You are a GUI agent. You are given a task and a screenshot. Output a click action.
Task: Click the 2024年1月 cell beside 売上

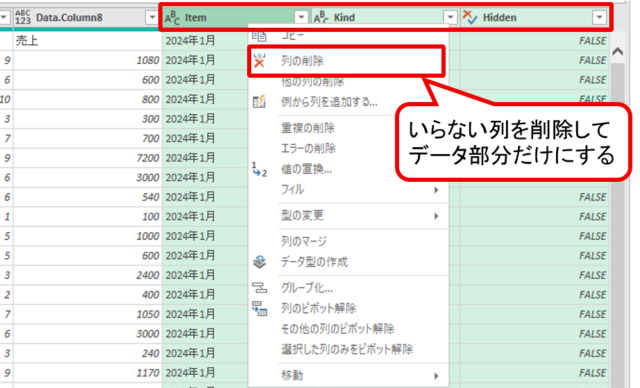point(205,41)
